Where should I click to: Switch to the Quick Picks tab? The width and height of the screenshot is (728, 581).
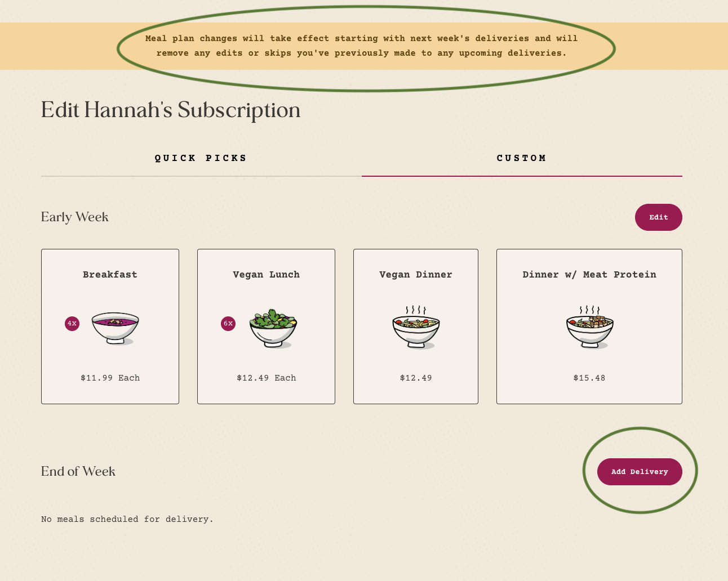[x=201, y=158]
